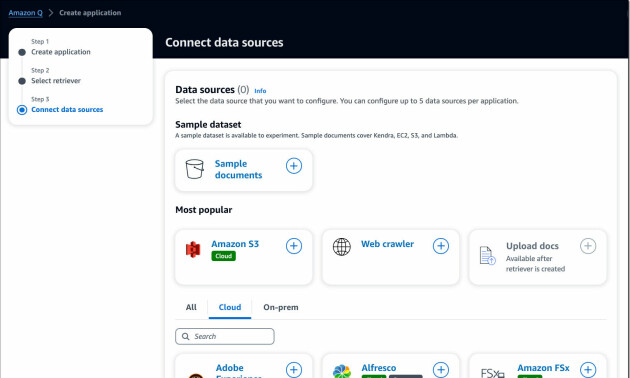Click the magnifier icon in Search box
Viewport: 630px width, 378px height.
click(x=185, y=336)
